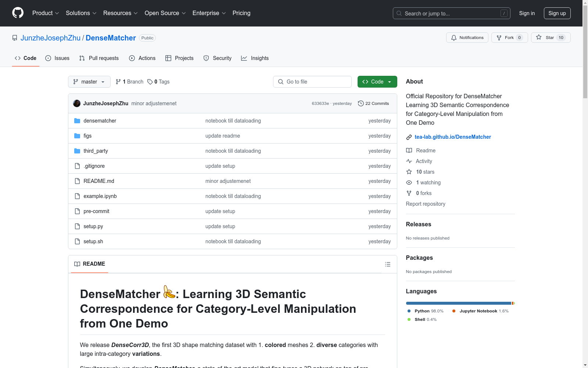Open the tea-lab.github.io/DenseMatcher link
The height and width of the screenshot is (368, 588).
(x=453, y=137)
